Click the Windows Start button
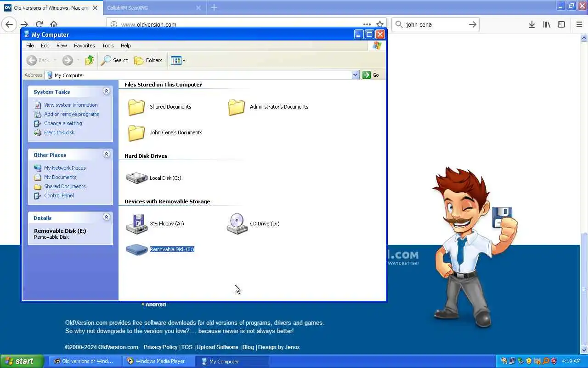This screenshot has width=588, height=368. point(22,361)
